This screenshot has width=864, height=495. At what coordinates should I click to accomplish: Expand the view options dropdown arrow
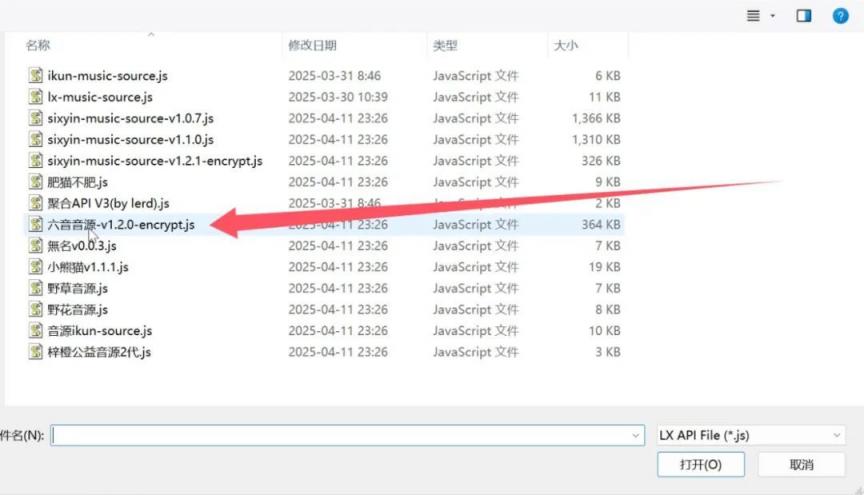(x=772, y=17)
